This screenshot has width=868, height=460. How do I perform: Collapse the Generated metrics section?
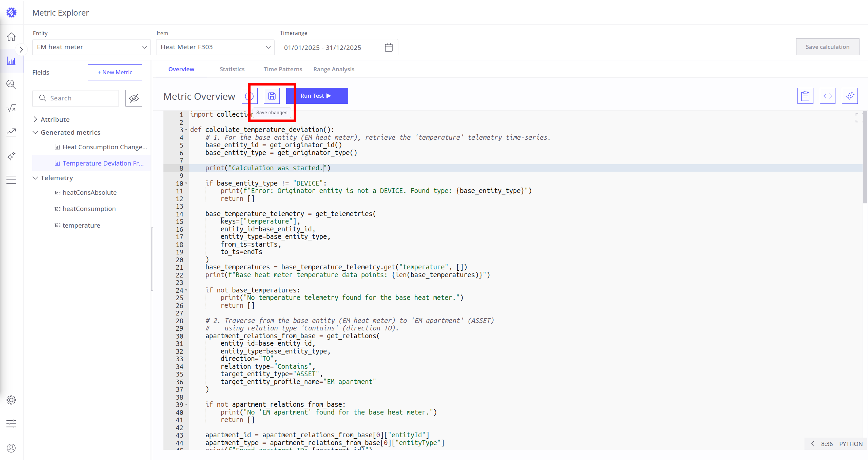coord(36,132)
